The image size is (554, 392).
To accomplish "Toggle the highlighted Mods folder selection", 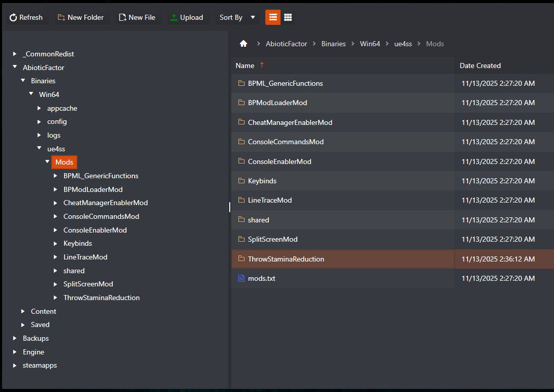I will pos(64,162).
